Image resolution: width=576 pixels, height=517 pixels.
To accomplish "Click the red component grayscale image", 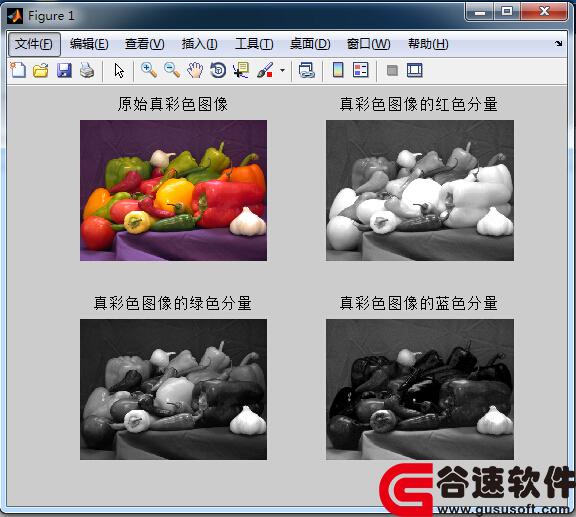I will [420, 190].
